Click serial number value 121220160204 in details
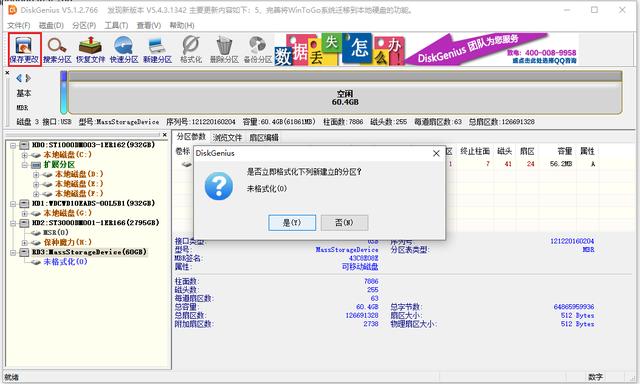This screenshot has height=384, width=640. 572,241
